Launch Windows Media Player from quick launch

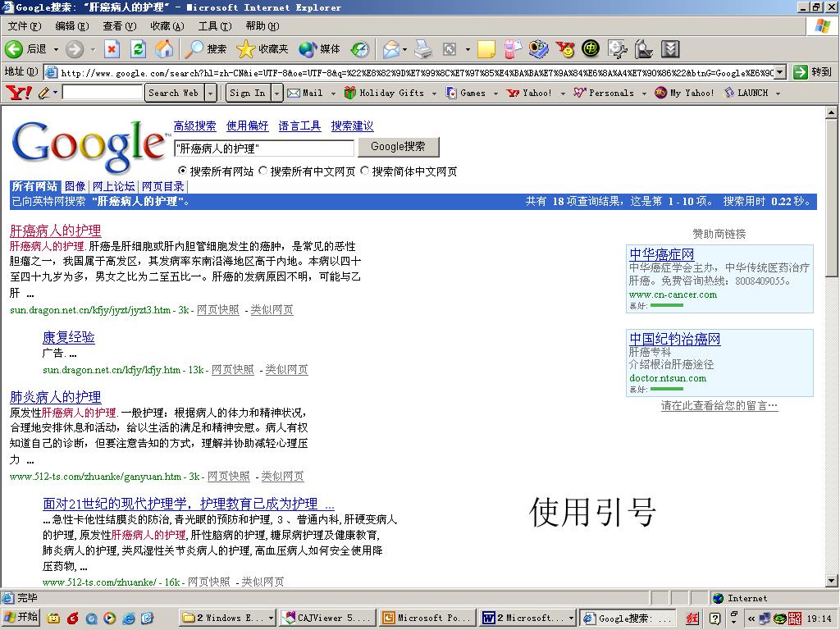pyautogui.click(x=109, y=619)
